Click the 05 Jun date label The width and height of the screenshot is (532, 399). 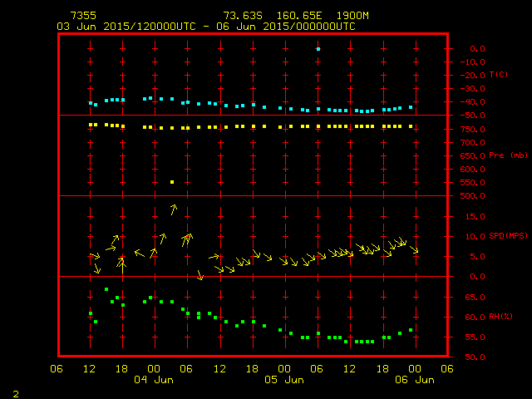pos(284,379)
